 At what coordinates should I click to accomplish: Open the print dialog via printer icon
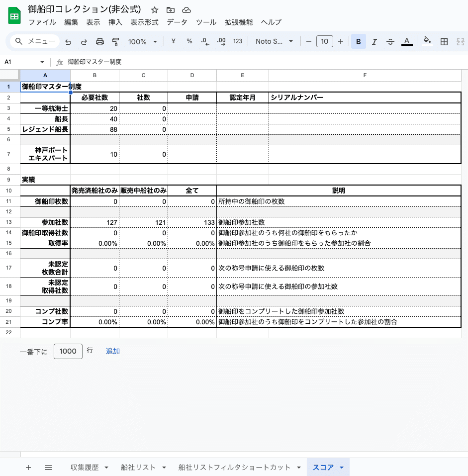[99, 41]
